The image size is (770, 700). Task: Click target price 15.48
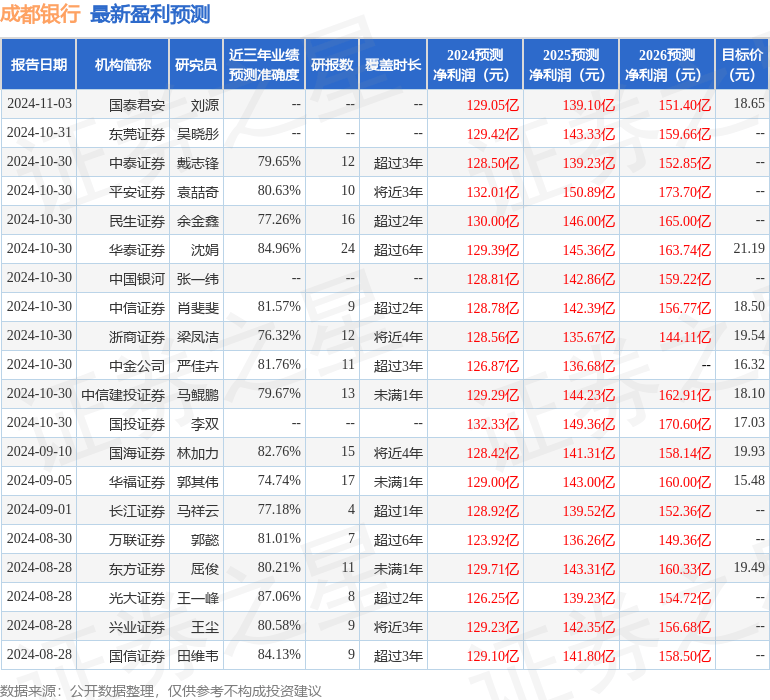click(x=749, y=480)
